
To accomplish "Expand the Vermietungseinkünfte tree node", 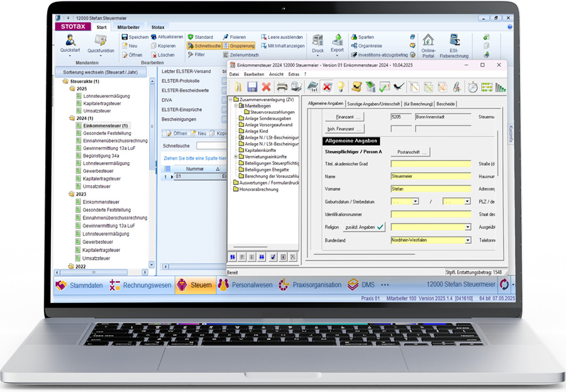I will coord(236,156).
